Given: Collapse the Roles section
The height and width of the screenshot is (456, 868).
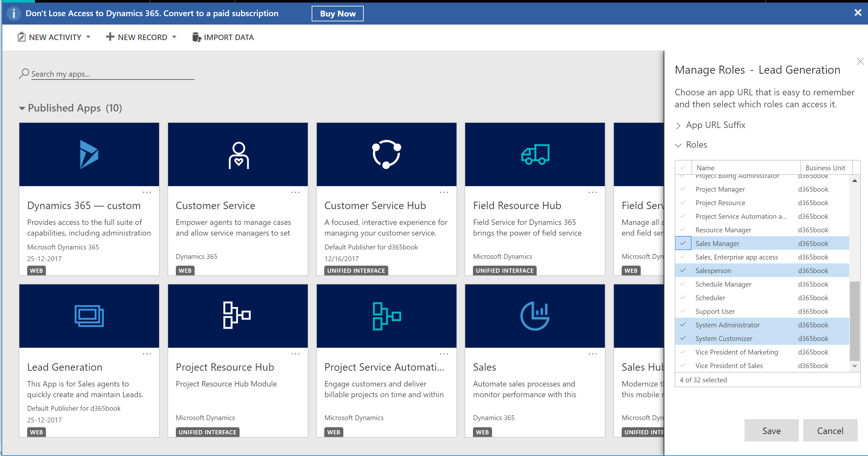Looking at the screenshot, I should click(678, 145).
